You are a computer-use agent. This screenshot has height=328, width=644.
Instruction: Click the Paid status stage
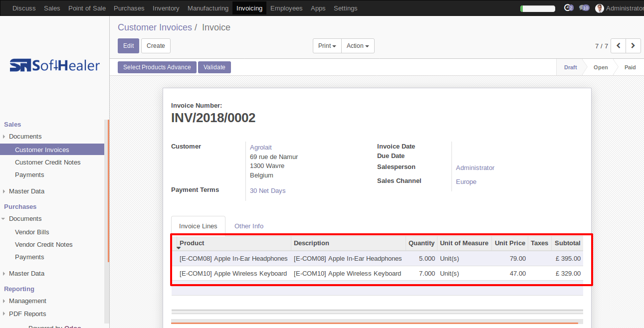[x=630, y=67]
